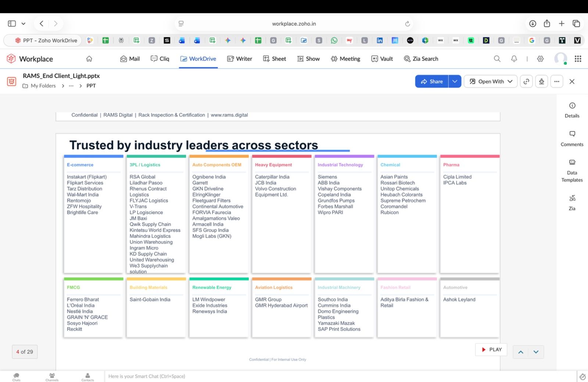Select the WorkDrive nav tab
Image resolution: width=588 pixels, height=382 pixels.
[198, 59]
